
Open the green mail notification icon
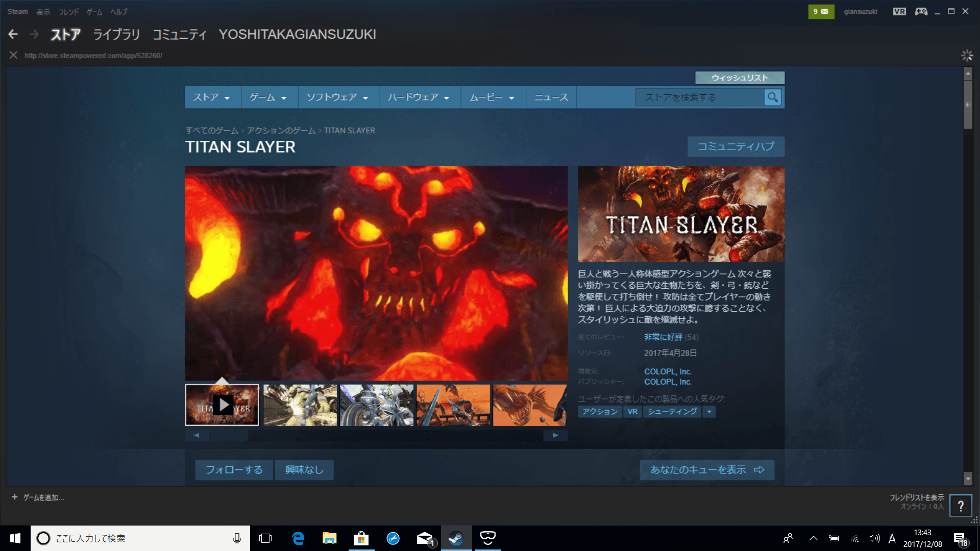(821, 11)
